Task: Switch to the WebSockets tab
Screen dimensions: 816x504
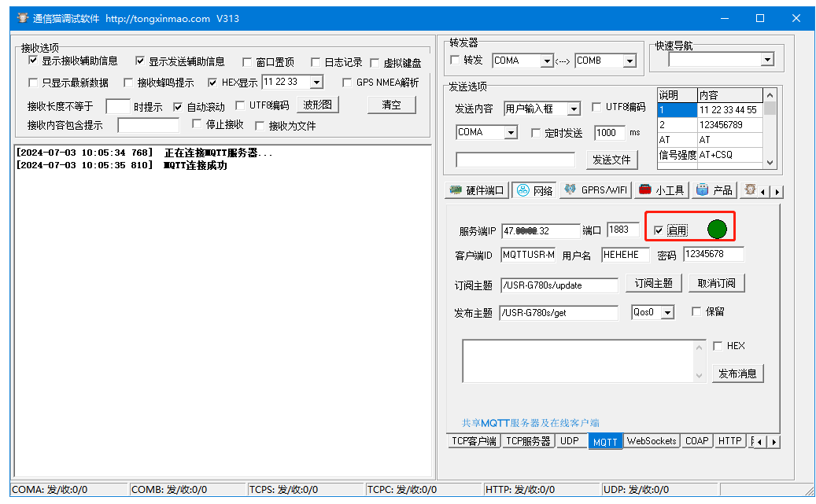Action: click(652, 441)
